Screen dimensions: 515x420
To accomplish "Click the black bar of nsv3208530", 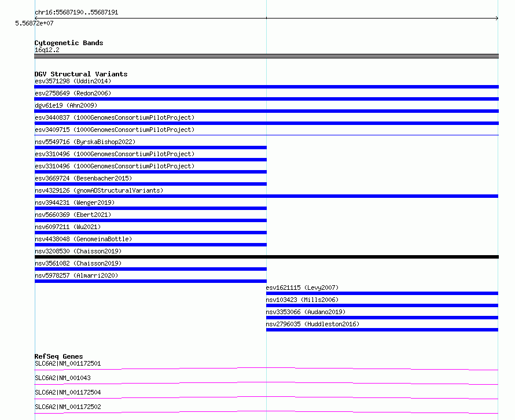I will (x=266, y=257).
